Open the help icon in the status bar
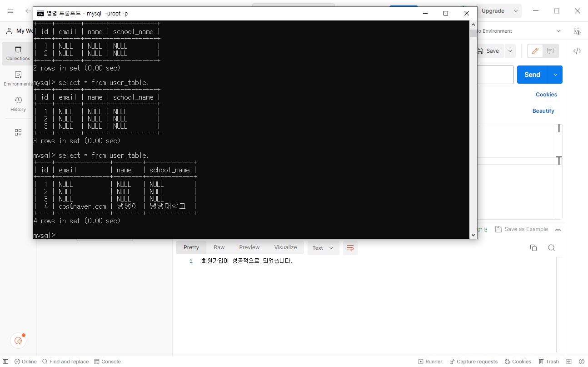Image resolution: width=588 pixels, height=367 pixels. (x=582, y=362)
